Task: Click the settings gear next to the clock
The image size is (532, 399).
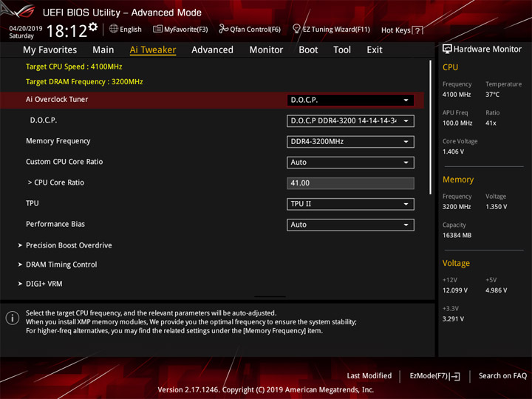Action: tap(93, 27)
